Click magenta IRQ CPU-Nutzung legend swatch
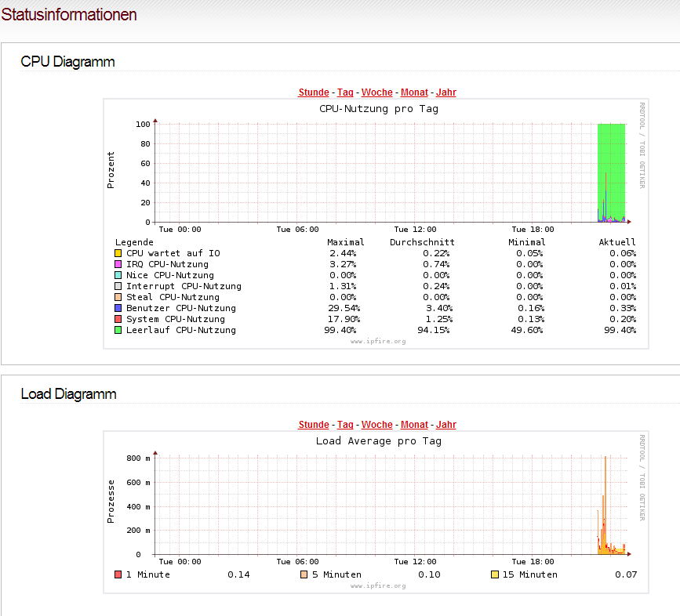Viewport: 680px width, 616px height. 118,264
